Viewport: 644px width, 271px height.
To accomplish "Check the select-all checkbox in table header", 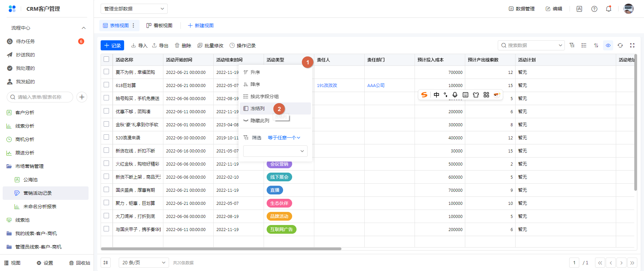I will pyautogui.click(x=106, y=59).
